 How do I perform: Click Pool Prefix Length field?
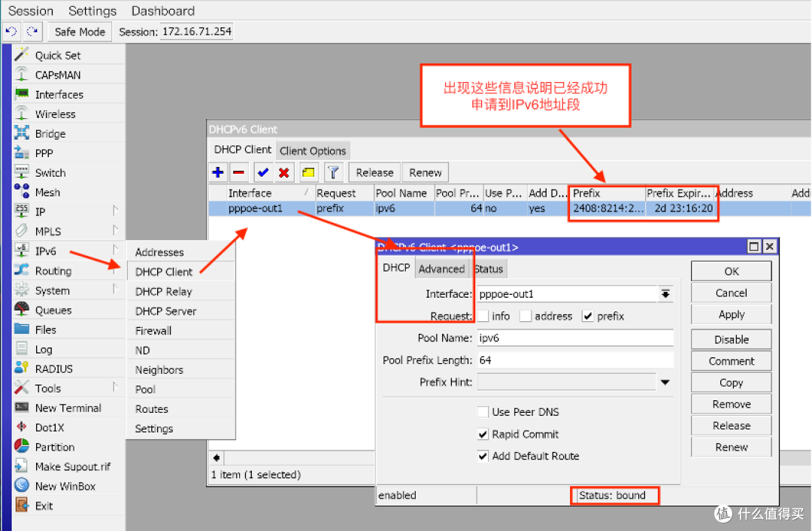(x=575, y=360)
